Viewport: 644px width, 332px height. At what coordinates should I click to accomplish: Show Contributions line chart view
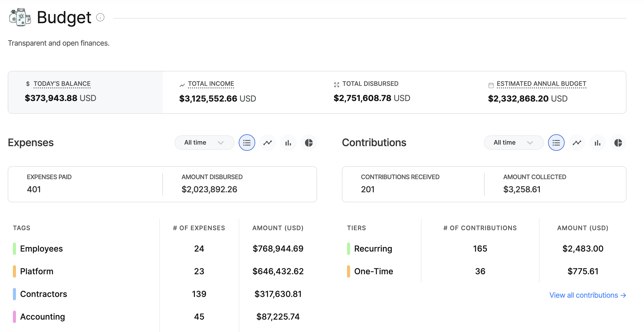pos(577,143)
